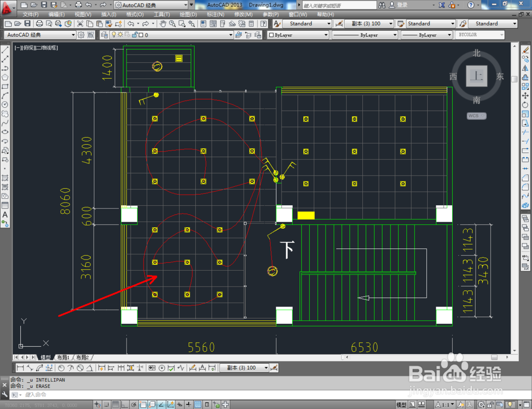The height and width of the screenshot is (409, 532).
Task: Save drawing with floppy disk icon
Action: pyautogui.click(x=27, y=23)
